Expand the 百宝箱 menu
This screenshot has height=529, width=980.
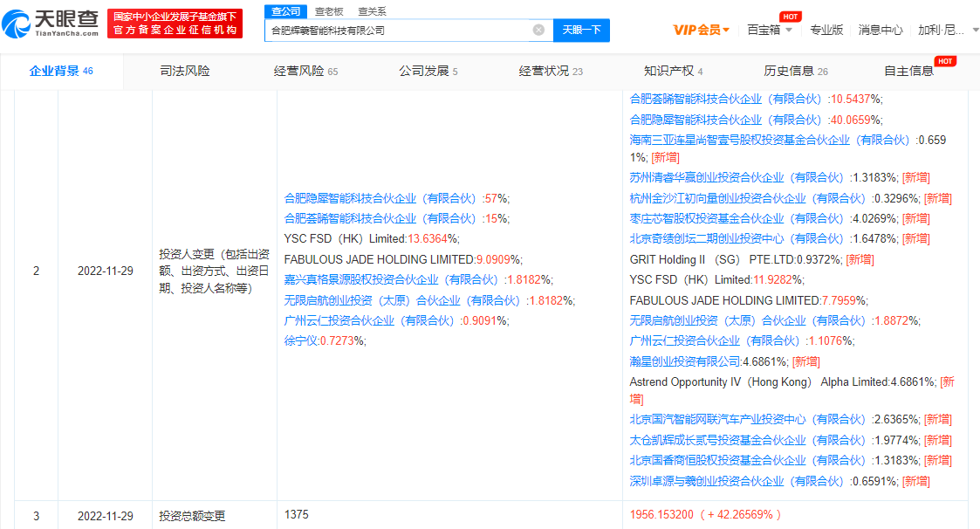click(770, 30)
